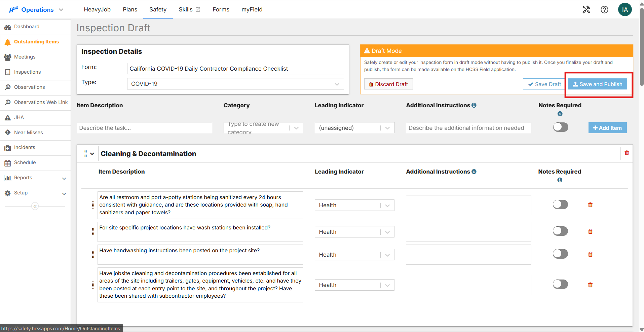Switch to the myField tab

tap(252, 9)
